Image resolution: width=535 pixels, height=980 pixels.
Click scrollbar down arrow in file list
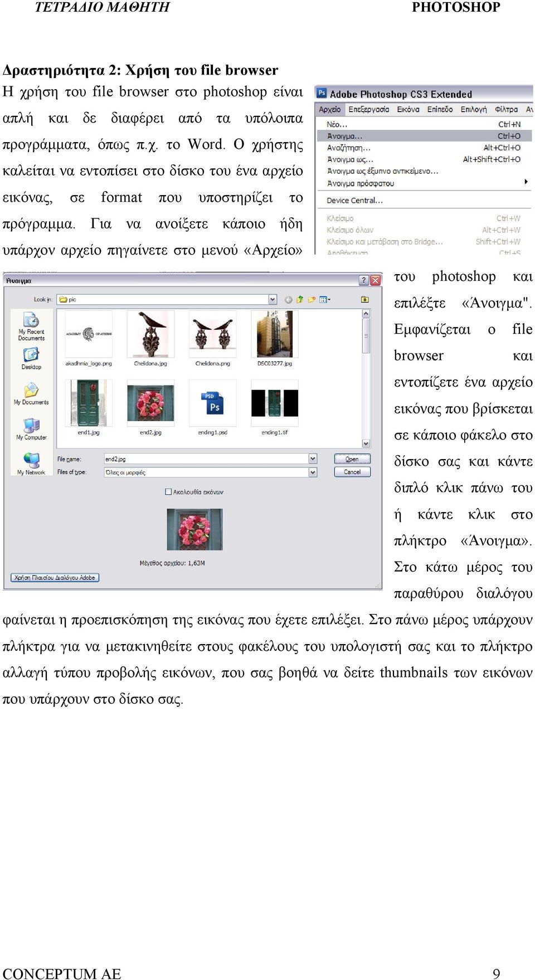(366, 443)
